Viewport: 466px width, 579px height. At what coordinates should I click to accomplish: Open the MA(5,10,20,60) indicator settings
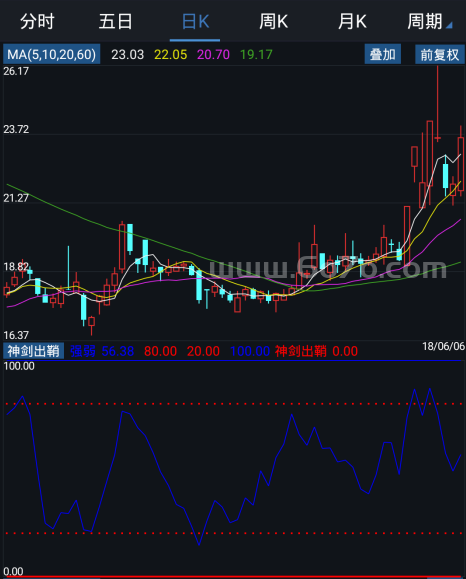[x=52, y=54]
